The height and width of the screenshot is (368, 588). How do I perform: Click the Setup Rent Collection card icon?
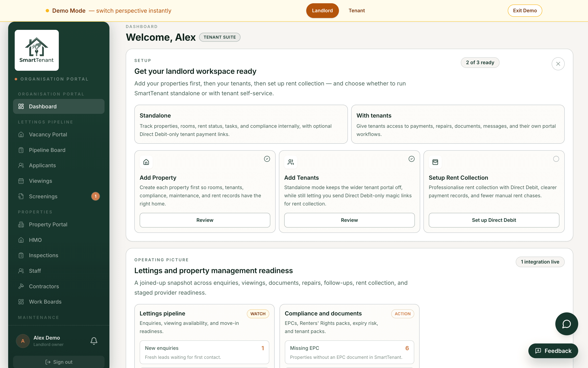pos(435,162)
